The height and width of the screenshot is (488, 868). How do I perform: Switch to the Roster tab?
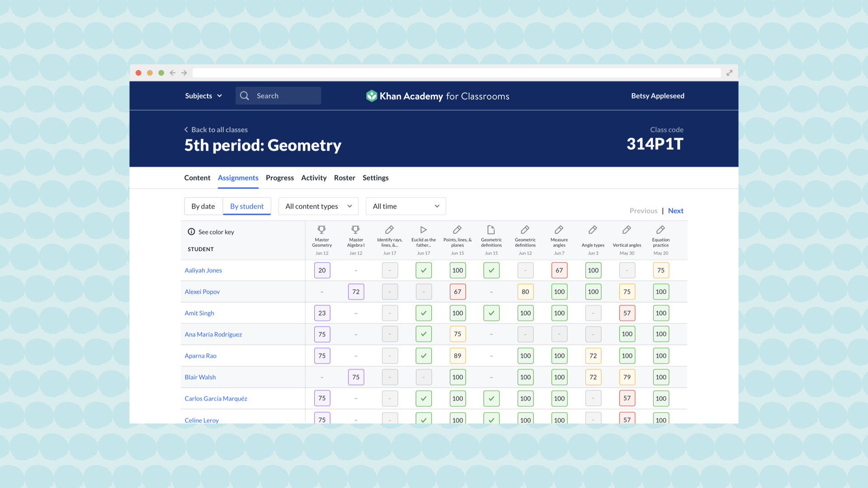[x=344, y=178]
